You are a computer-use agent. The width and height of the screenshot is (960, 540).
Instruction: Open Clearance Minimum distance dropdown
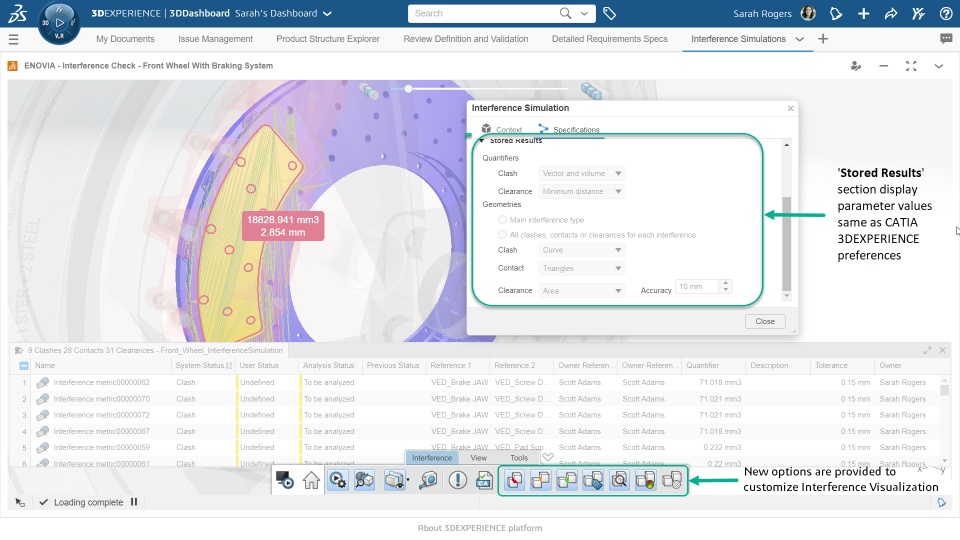581,192
